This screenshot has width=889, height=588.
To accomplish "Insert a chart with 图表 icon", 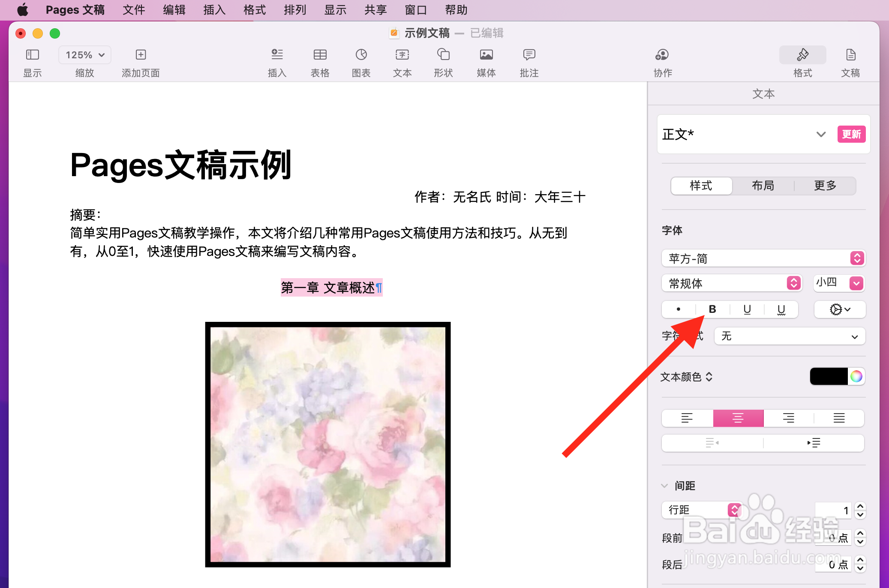I will [x=361, y=54].
